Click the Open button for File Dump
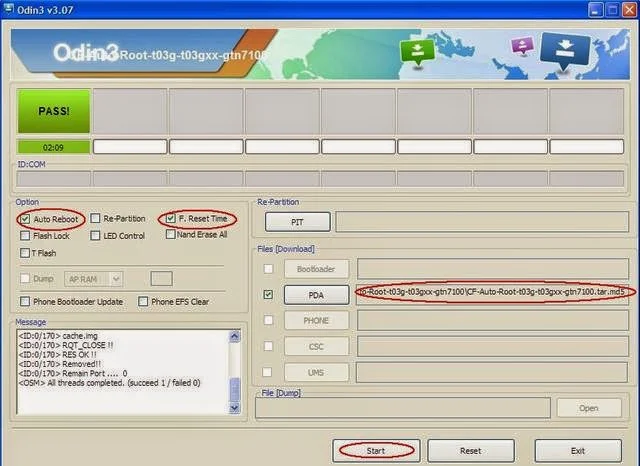The width and height of the screenshot is (640, 466). pos(589,408)
